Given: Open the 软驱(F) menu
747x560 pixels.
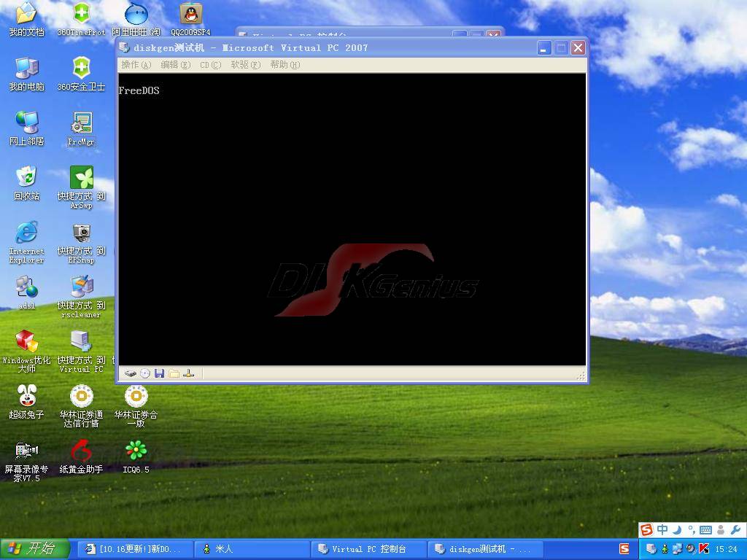Looking at the screenshot, I should pos(245,65).
